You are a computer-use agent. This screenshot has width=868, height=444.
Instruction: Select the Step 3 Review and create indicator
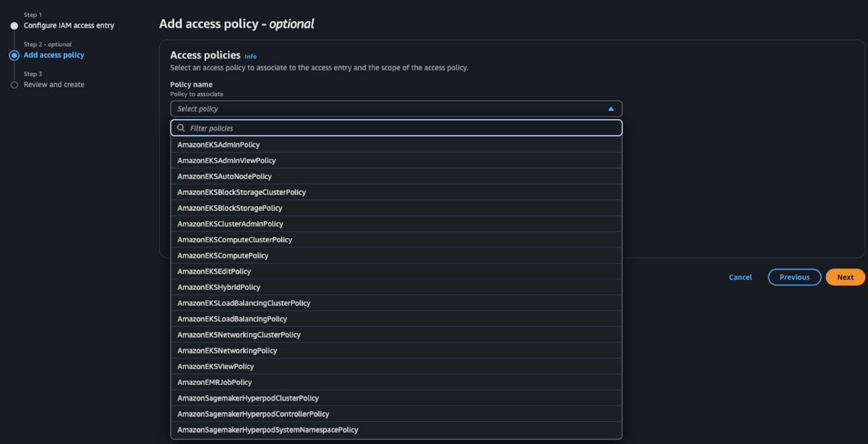click(14, 84)
